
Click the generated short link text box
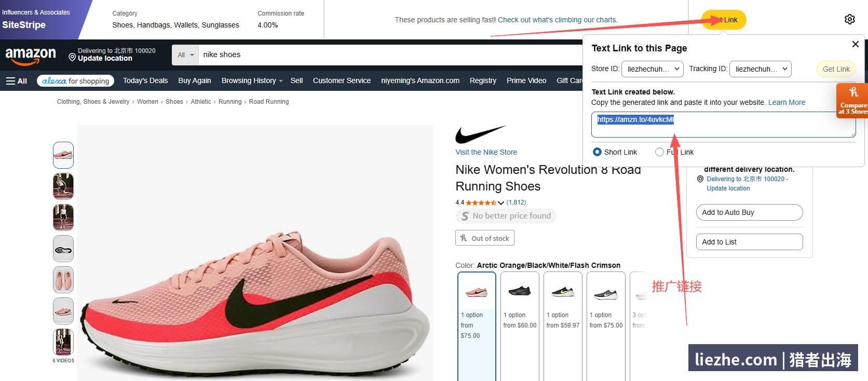(723, 125)
